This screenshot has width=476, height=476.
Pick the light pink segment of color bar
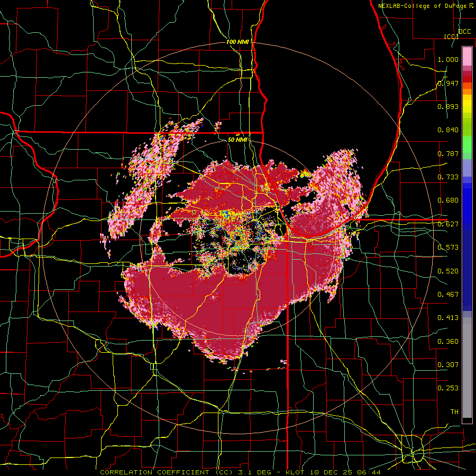pyautogui.click(x=467, y=57)
